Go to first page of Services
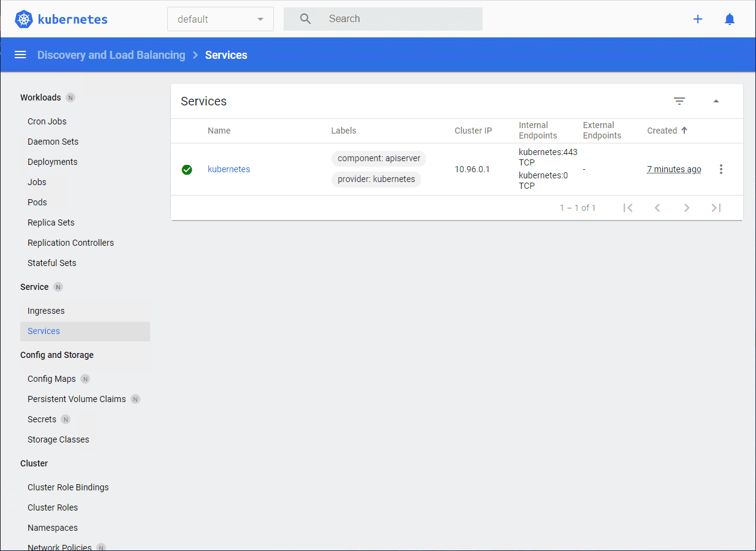 click(x=628, y=208)
